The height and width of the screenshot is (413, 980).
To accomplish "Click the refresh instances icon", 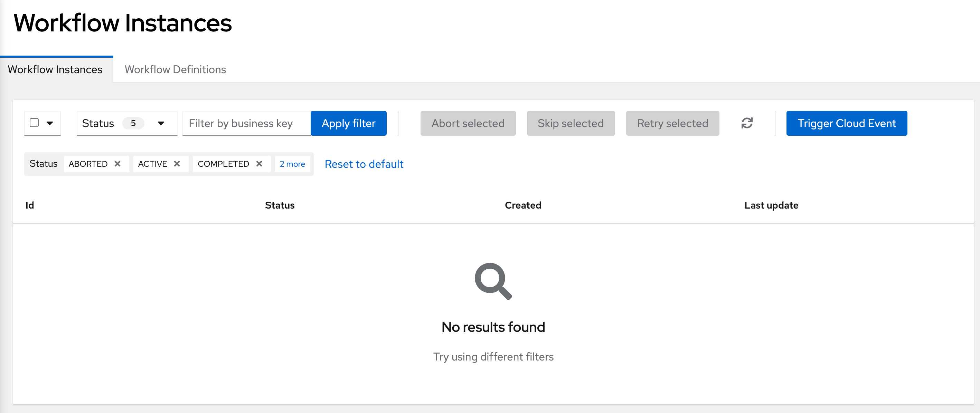I will (747, 123).
